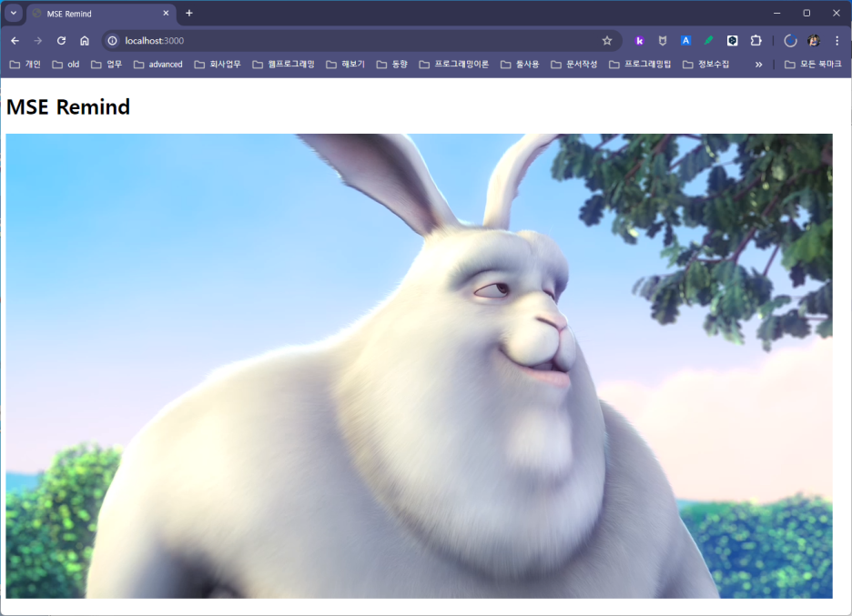Open the home page button
Screen dimensions: 852x616
(85, 41)
